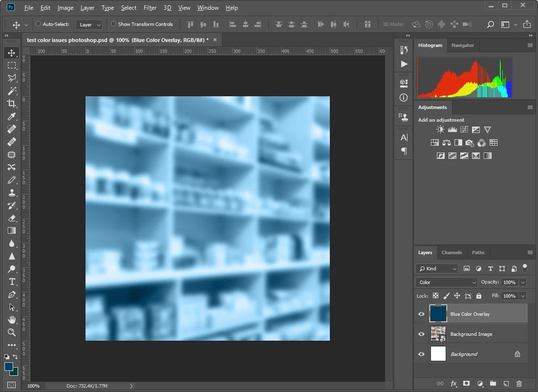Screen dimensions: 538x392
Task: Enable Show Transform Controls checkbox
Action: [x=113, y=24]
